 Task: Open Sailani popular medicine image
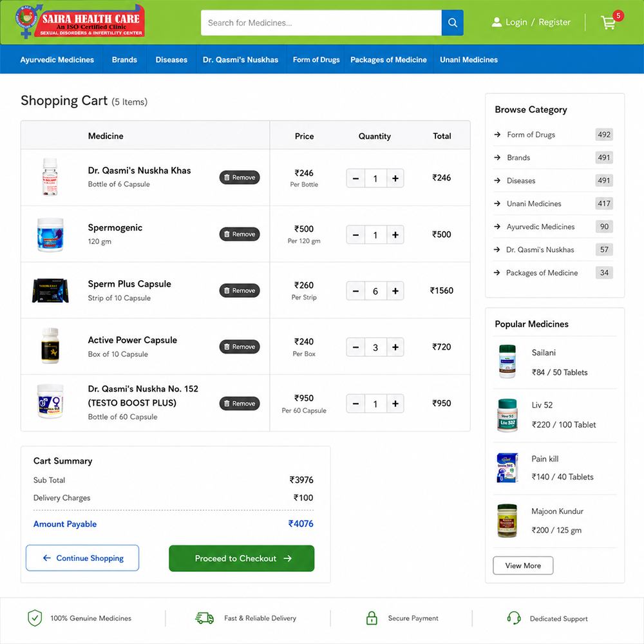(x=507, y=362)
